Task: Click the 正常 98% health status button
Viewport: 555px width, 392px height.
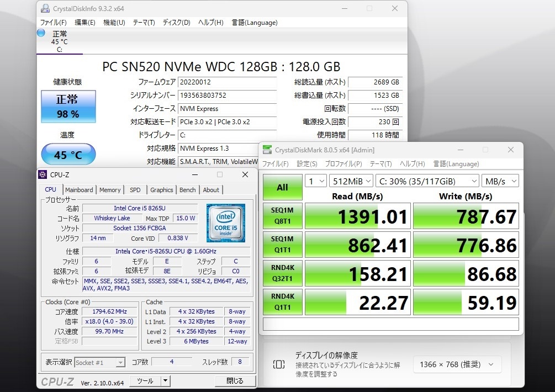Action: pos(68,107)
